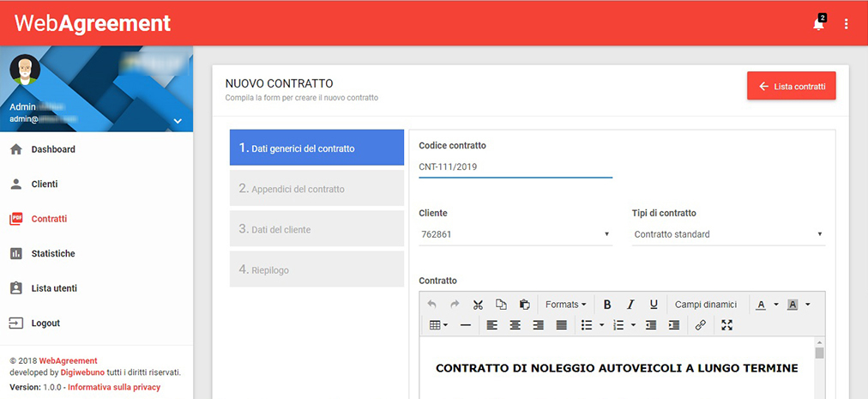Open the Tipi di contratto dropdown
The image size is (868, 399).
coord(728,234)
